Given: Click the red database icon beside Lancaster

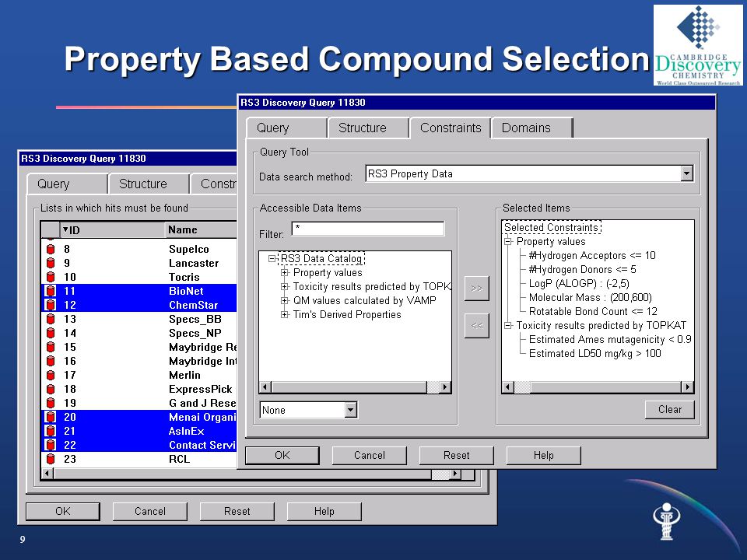Looking at the screenshot, I should 50,263.
